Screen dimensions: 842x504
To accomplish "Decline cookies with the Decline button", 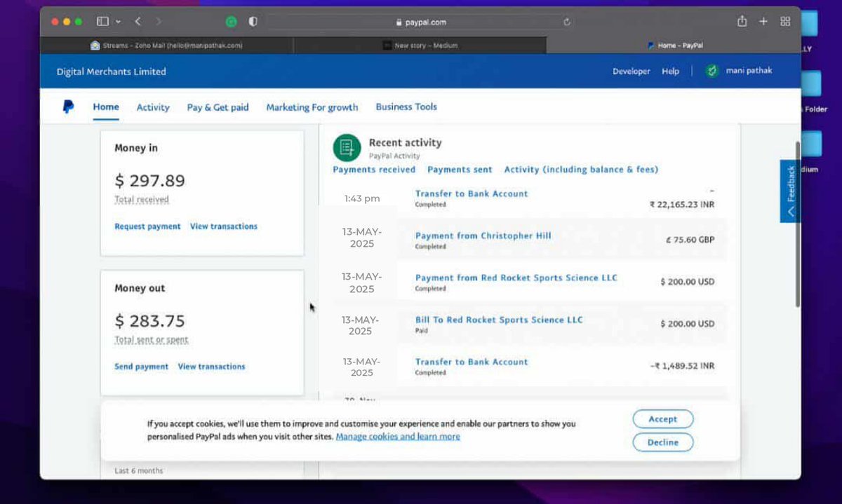I will [x=663, y=442].
